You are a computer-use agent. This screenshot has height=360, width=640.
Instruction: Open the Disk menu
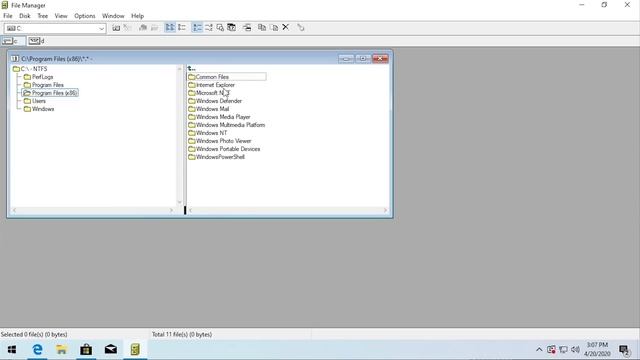[x=24, y=16]
